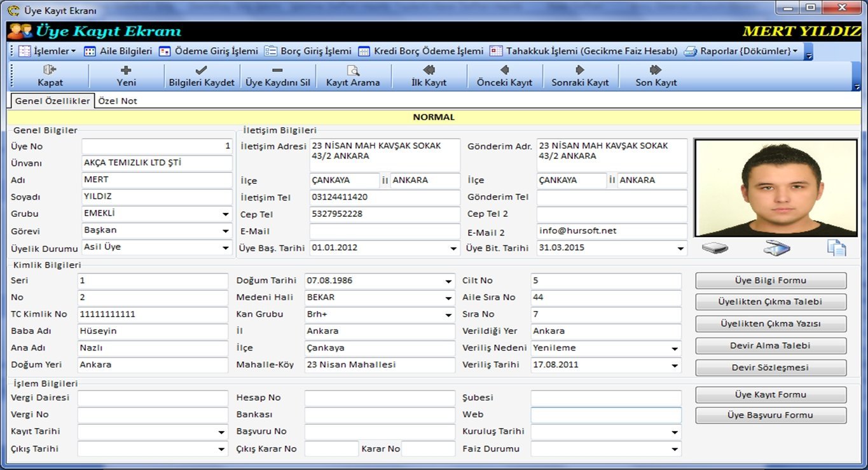Click the disk drive icon below the photo
The width and height of the screenshot is (868, 470).
click(x=715, y=248)
